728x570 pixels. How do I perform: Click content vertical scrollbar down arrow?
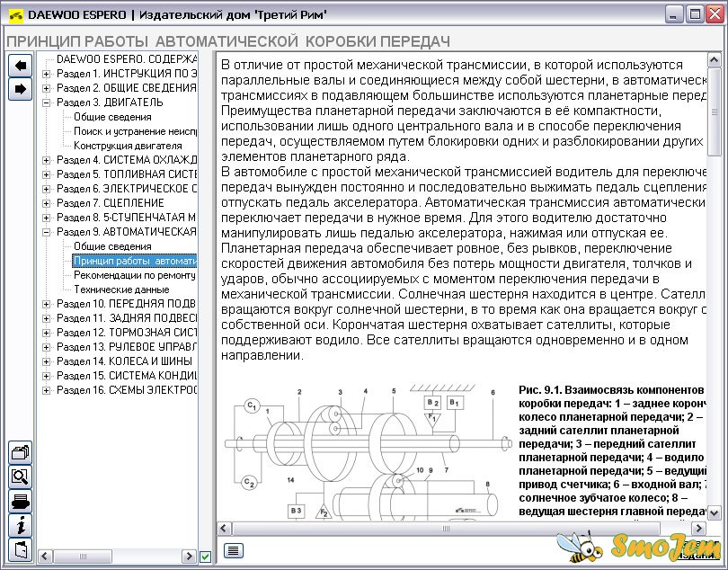point(715,512)
